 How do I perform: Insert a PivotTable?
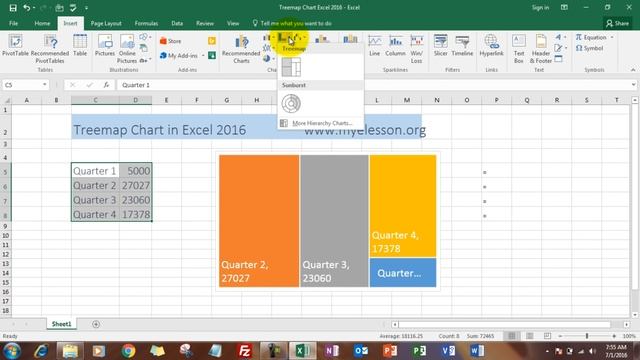(x=15, y=45)
